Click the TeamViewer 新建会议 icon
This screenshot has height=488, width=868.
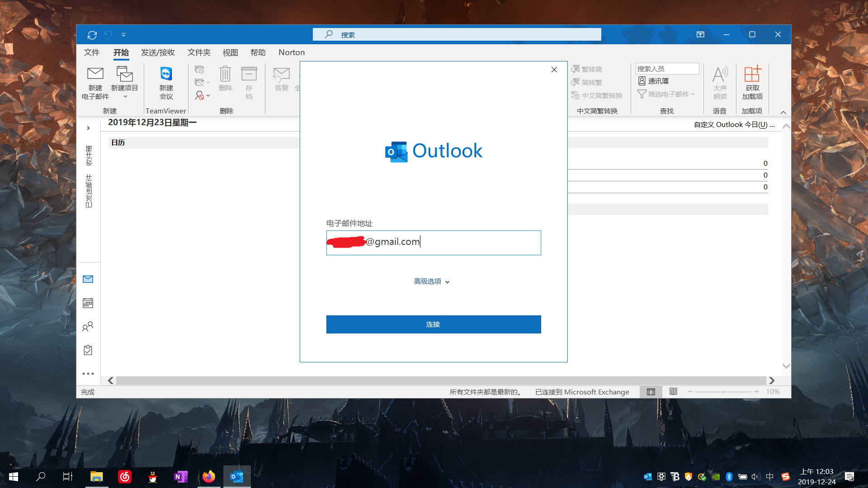(166, 73)
